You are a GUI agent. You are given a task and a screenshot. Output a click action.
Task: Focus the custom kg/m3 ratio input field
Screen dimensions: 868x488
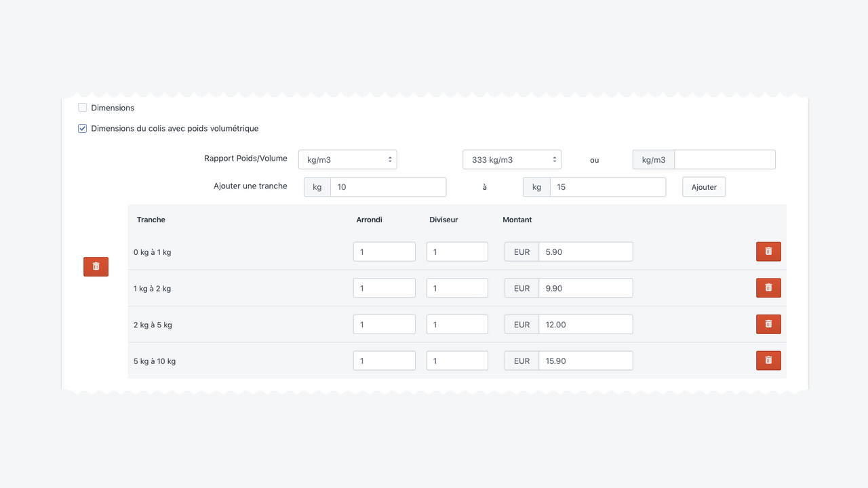coord(725,159)
